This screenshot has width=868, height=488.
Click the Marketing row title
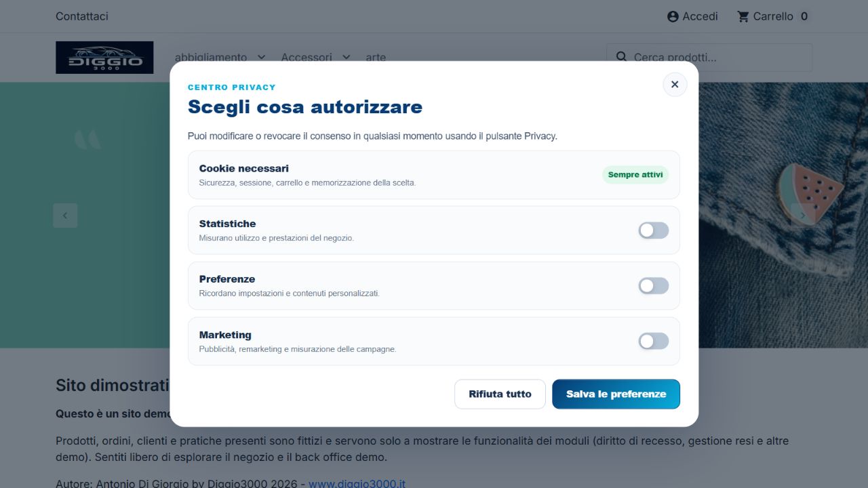225,335
